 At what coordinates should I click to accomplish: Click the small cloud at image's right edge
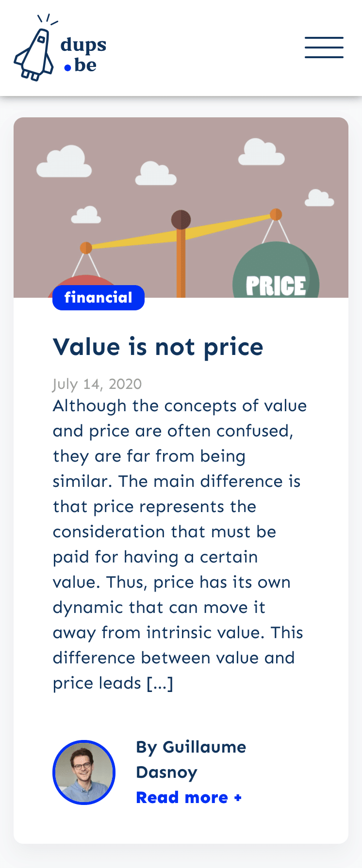[319, 198]
